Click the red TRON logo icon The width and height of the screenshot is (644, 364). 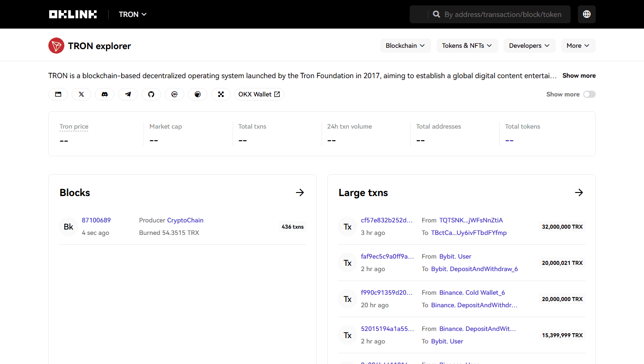[x=56, y=46]
